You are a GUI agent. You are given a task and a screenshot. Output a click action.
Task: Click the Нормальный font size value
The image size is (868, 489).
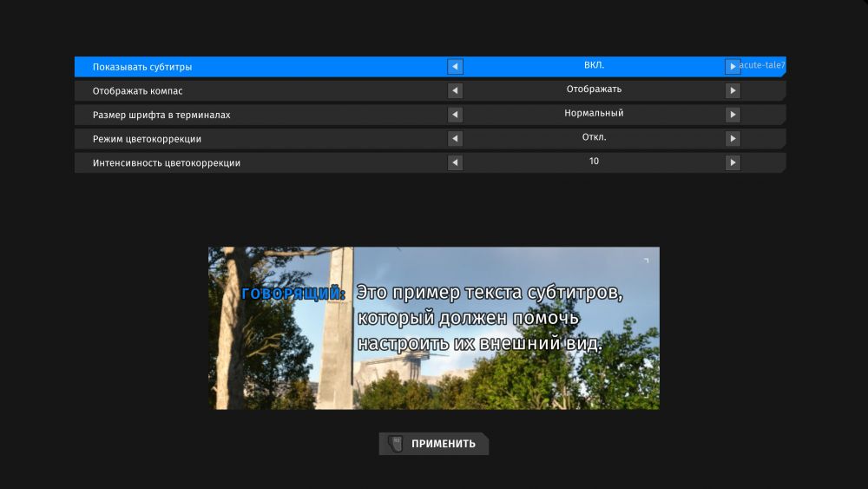(594, 113)
